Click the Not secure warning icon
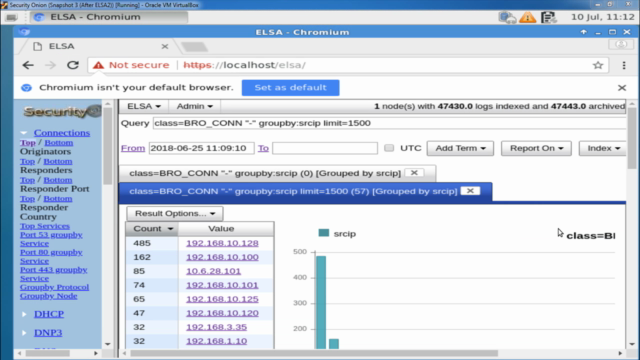640x360 pixels. [x=98, y=65]
